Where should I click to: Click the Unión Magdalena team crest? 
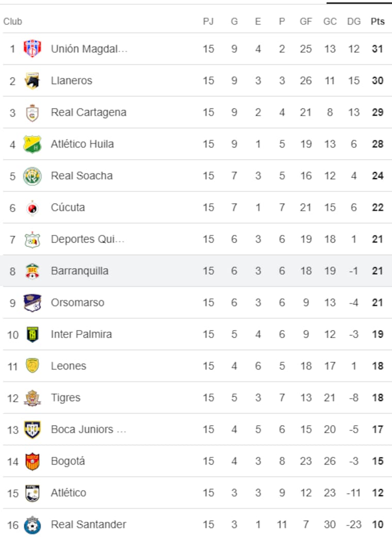point(32,49)
